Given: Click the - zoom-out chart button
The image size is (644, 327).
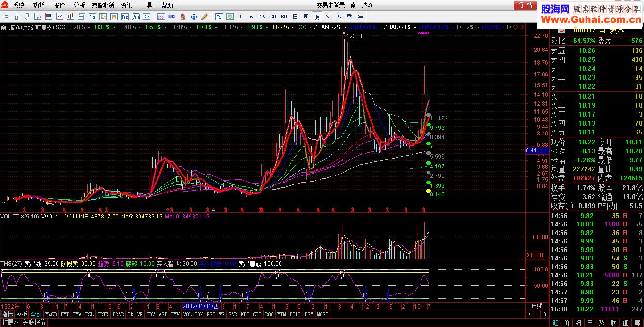Looking at the screenshot, I should (537, 314).
